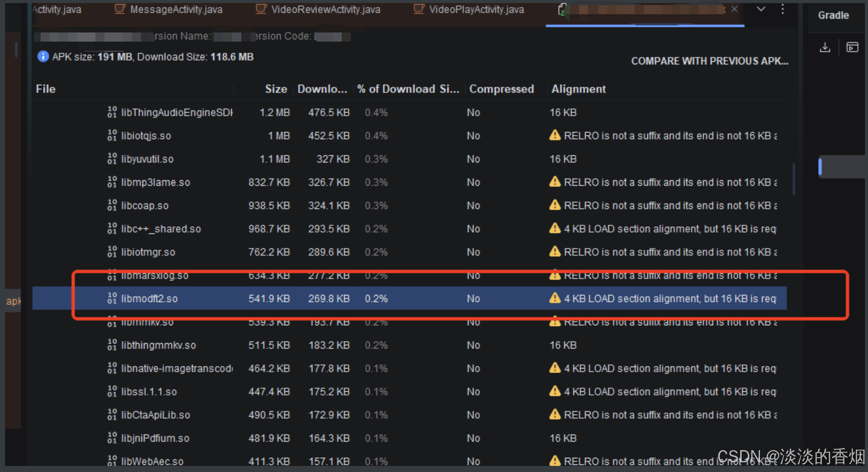Open the editor tabs more options menu
Image resolution: width=868 pixels, height=472 pixels.
[783, 9]
